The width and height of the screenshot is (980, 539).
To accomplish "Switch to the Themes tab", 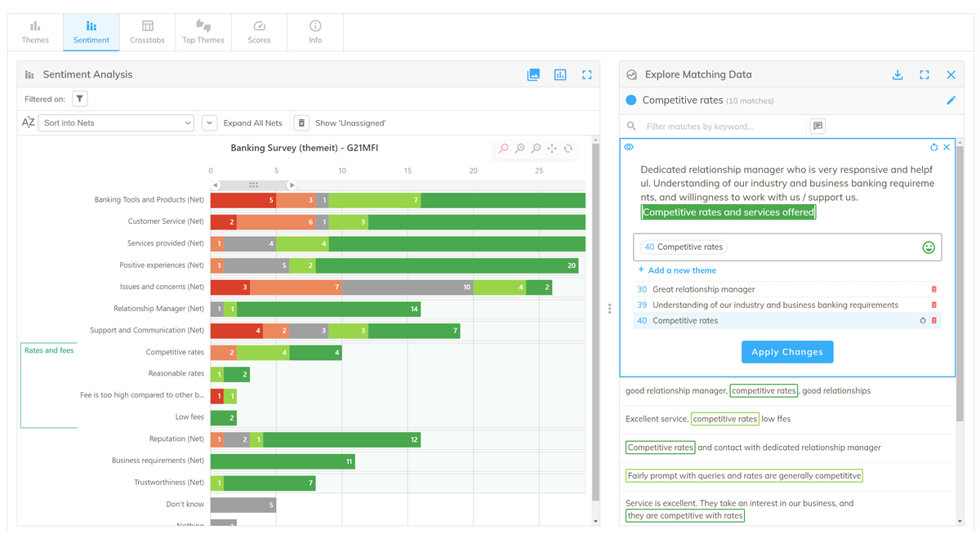I will point(35,32).
